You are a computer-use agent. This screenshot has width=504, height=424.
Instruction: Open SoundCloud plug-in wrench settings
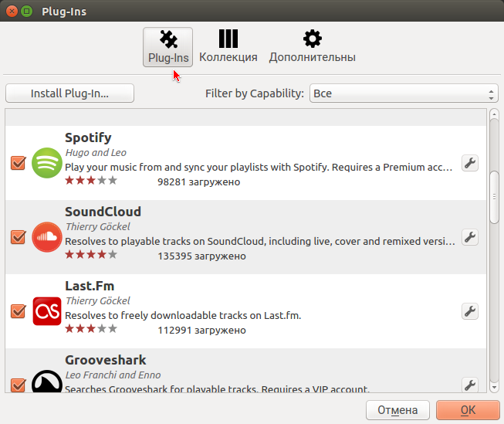pyautogui.click(x=470, y=237)
